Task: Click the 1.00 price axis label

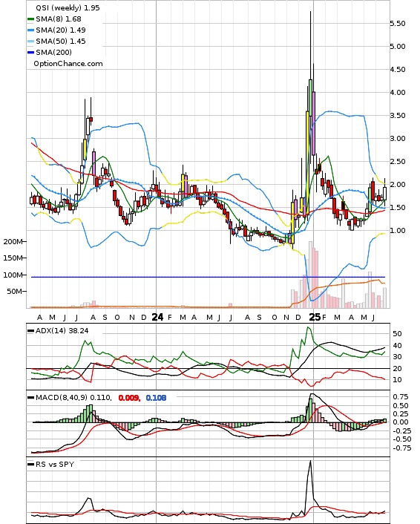Action: click(398, 231)
